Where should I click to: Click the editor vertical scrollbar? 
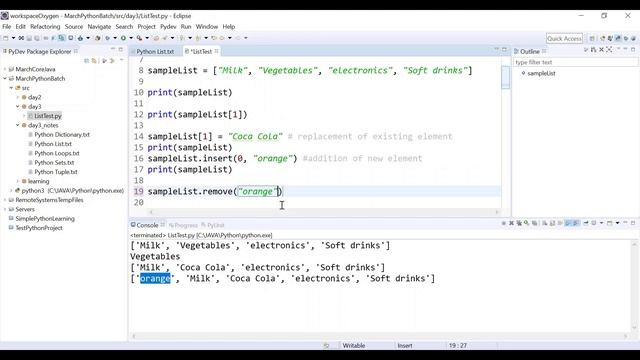pos(506,78)
